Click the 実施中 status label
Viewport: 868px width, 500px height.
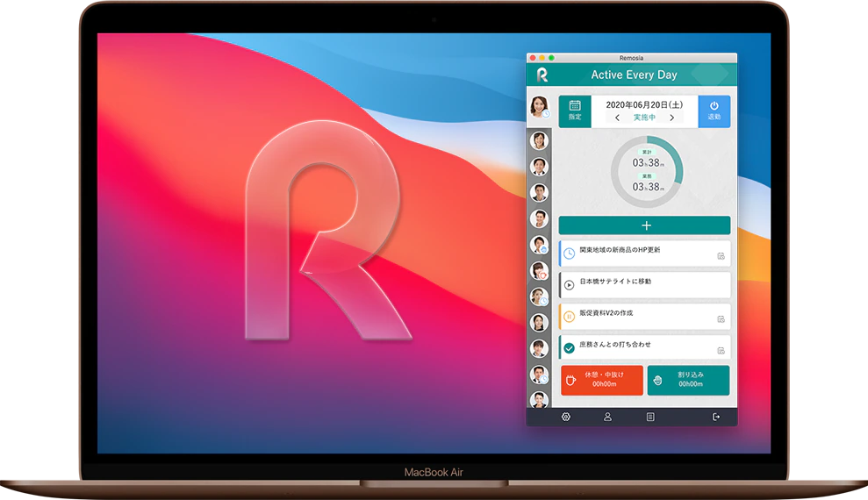(x=644, y=118)
